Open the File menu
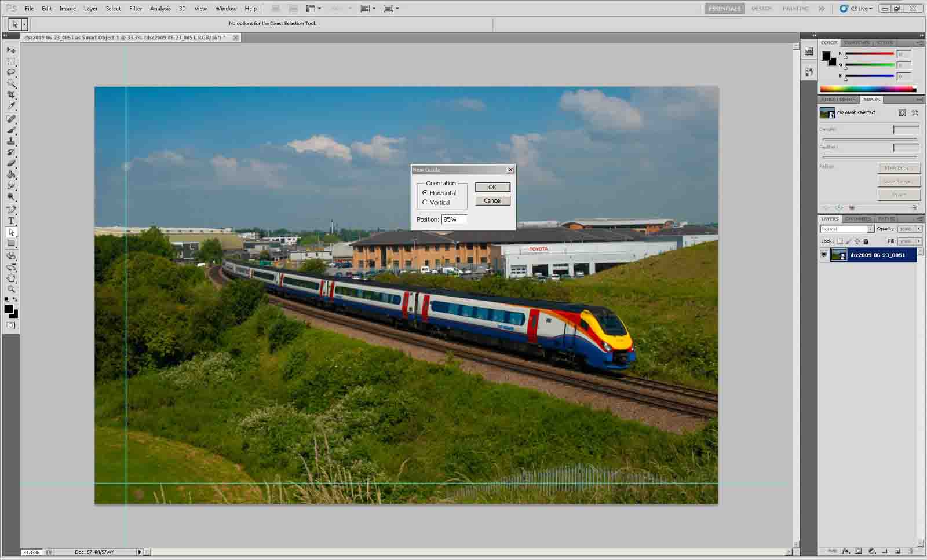The image size is (927, 560). 29,9
